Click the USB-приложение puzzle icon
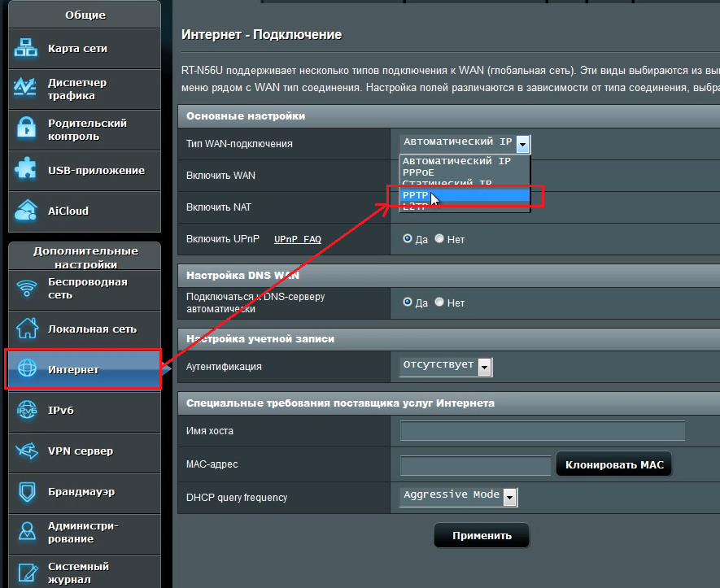The image size is (720, 588). 25,169
